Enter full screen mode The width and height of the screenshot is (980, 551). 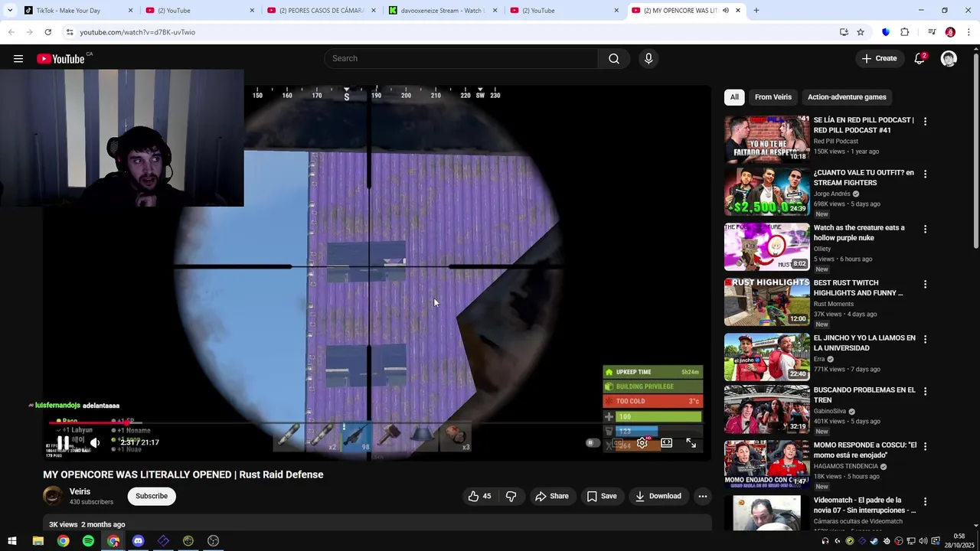[x=691, y=442]
